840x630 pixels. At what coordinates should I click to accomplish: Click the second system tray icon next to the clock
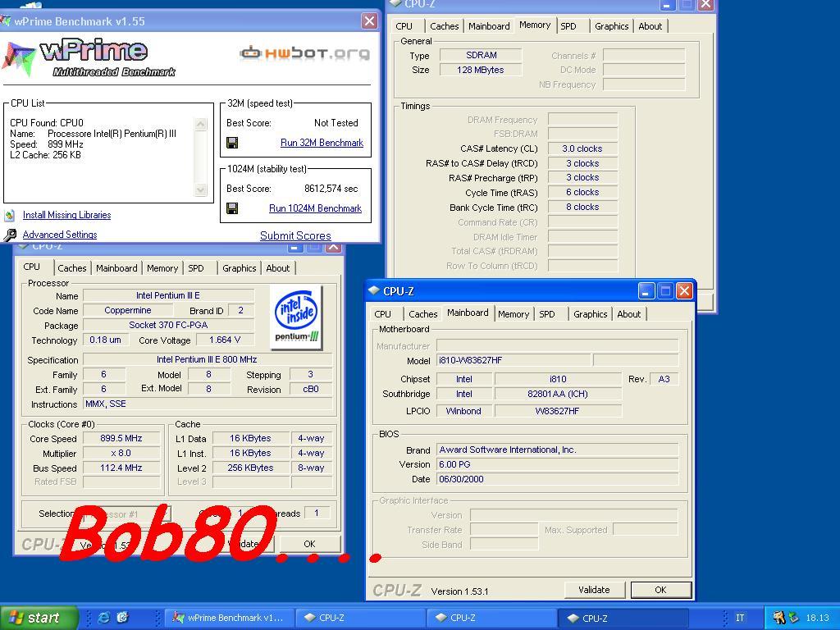(x=793, y=618)
